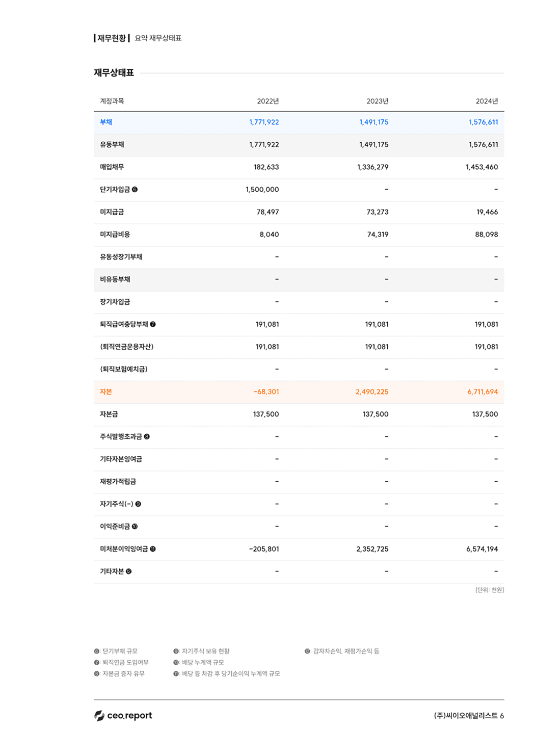Click the ⑧ annotation icon beside 주식발행초과금
This screenshot has width=534, height=756.
click(x=148, y=436)
